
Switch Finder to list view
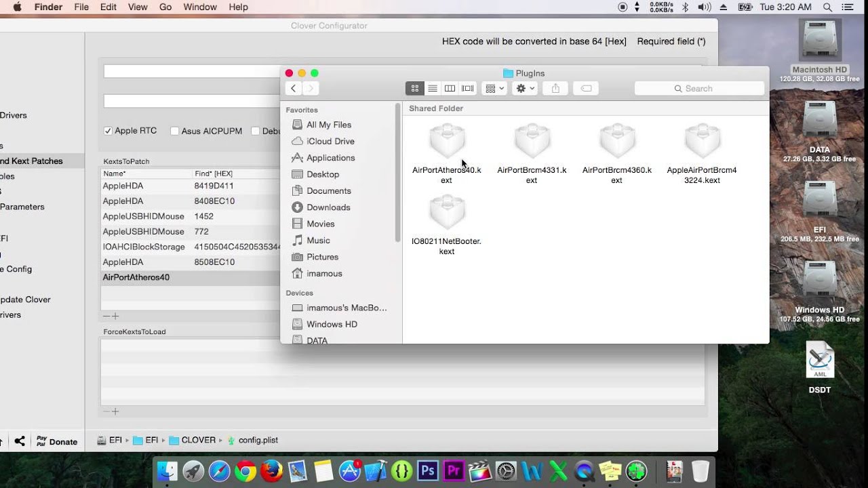(x=432, y=89)
